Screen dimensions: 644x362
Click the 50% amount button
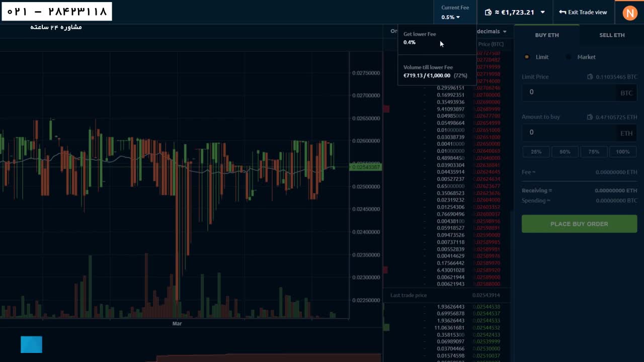(x=565, y=151)
